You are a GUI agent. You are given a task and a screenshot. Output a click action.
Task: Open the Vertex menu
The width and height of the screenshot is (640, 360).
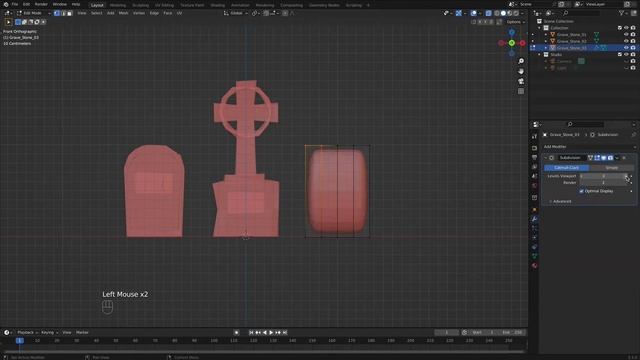tap(139, 13)
